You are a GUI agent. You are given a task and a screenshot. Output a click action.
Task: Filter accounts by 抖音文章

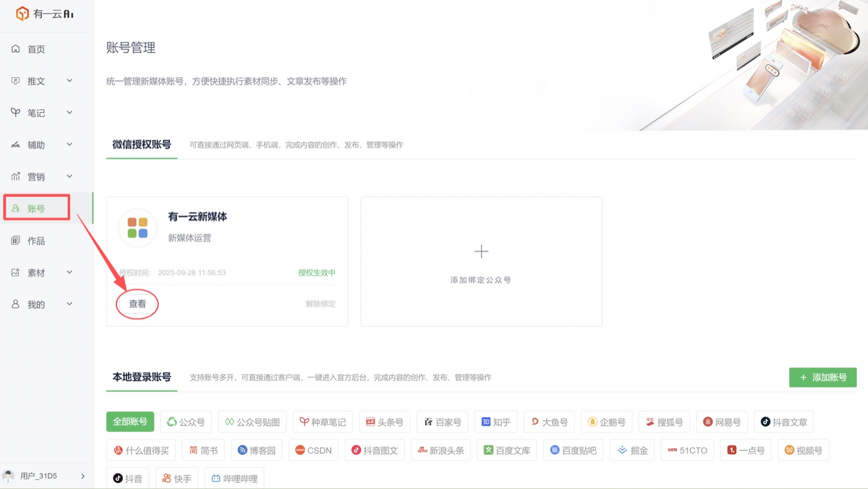tap(784, 422)
